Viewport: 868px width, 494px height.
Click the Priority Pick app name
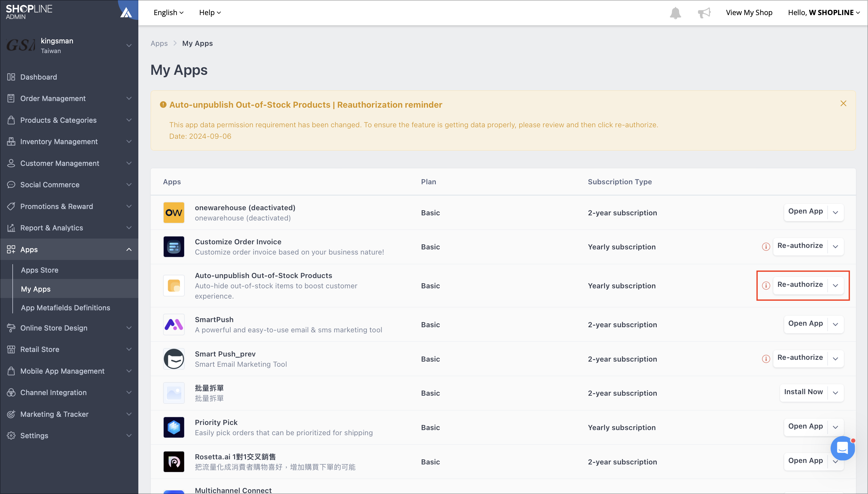coord(216,423)
